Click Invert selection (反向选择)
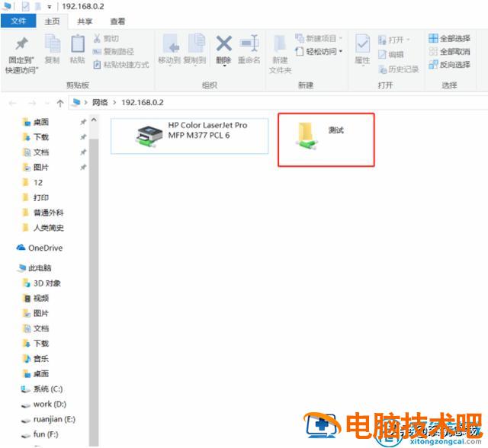Screen dimensions: 488x448 click(x=449, y=64)
